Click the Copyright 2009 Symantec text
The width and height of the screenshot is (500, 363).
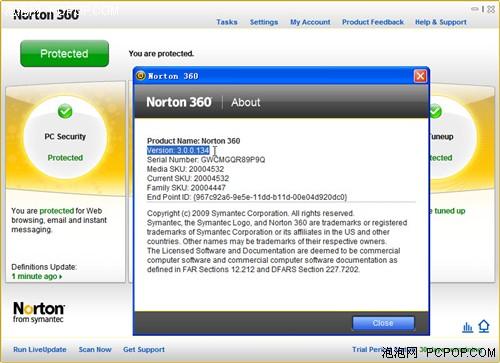tap(250, 213)
